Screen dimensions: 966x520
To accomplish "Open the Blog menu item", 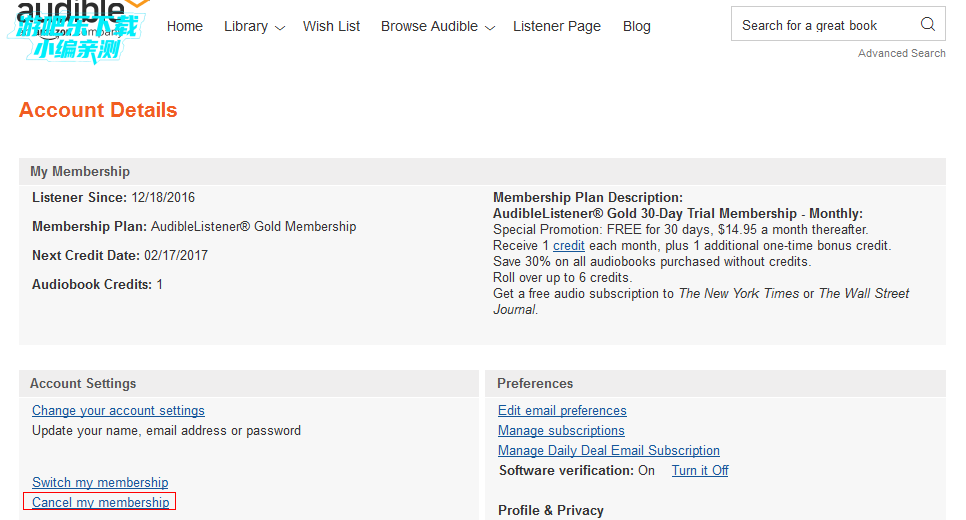I will point(636,26).
